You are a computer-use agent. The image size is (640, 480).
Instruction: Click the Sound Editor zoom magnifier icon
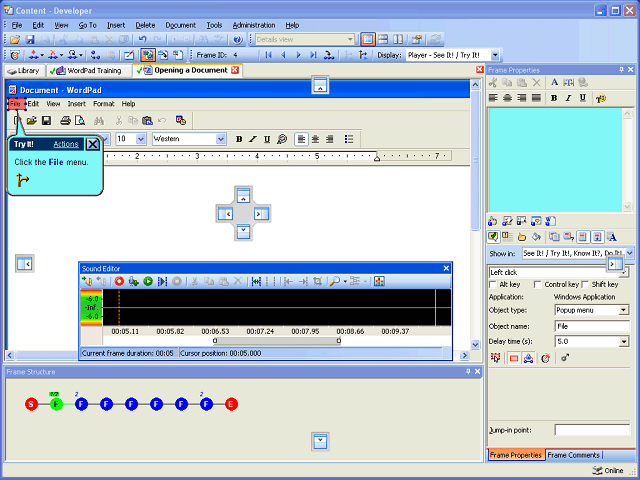point(335,281)
